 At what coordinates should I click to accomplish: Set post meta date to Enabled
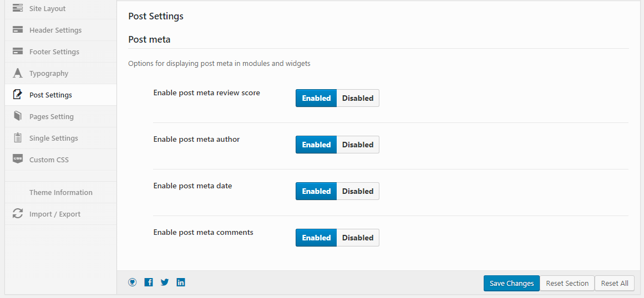pyautogui.click(x=316, y=191)
